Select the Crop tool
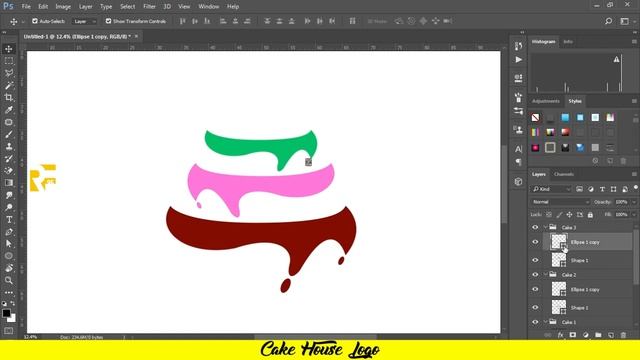640x360 pixels. [9, 98]
